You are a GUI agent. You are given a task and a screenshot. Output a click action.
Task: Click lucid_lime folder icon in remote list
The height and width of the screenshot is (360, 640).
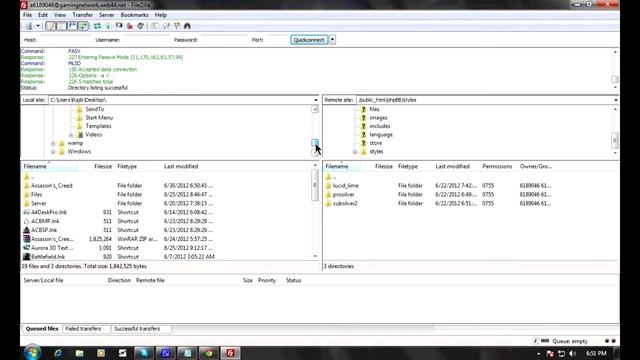click(x=328, y=186)
